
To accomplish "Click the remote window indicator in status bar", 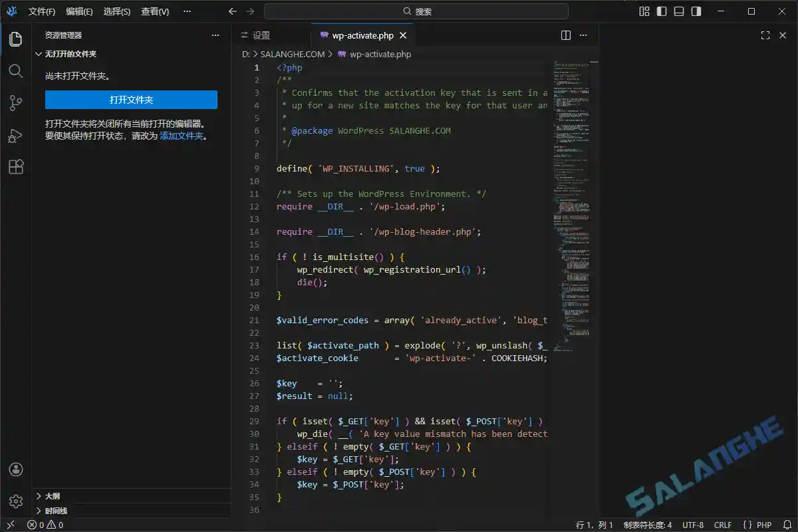I will pyautogui.click(x=11, y=525).
